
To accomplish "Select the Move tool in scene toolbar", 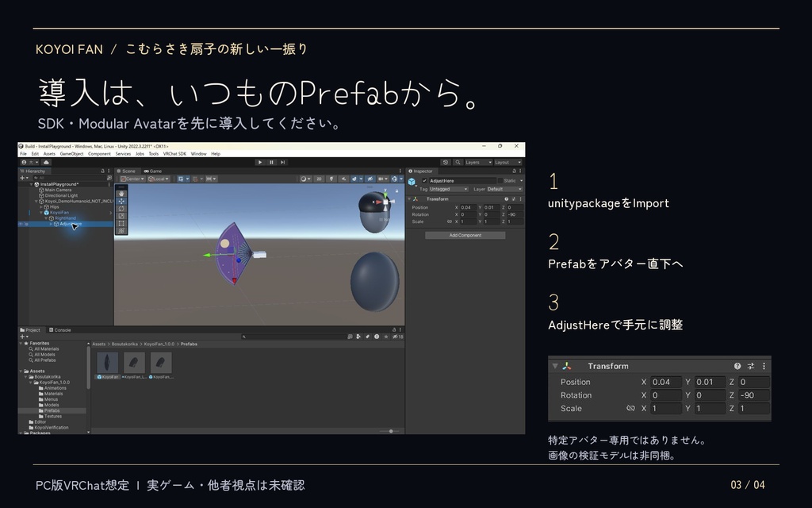I will [x=121, y=201].
